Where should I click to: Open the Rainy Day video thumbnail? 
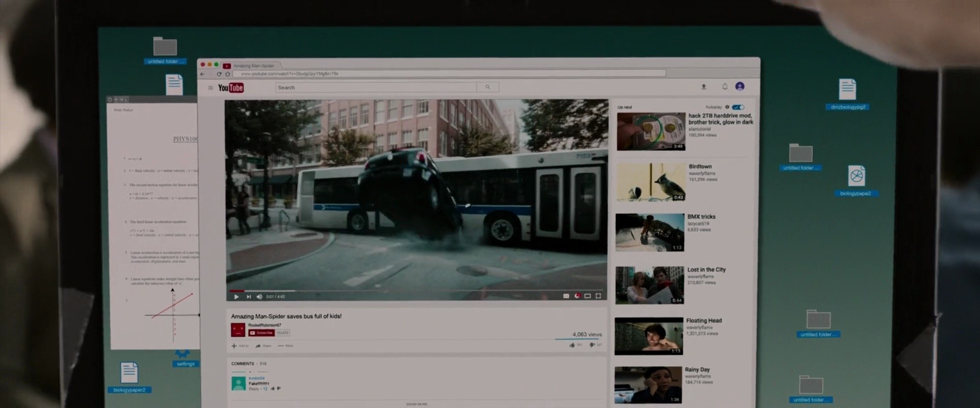pyautogui.click(x=648, y=385)
